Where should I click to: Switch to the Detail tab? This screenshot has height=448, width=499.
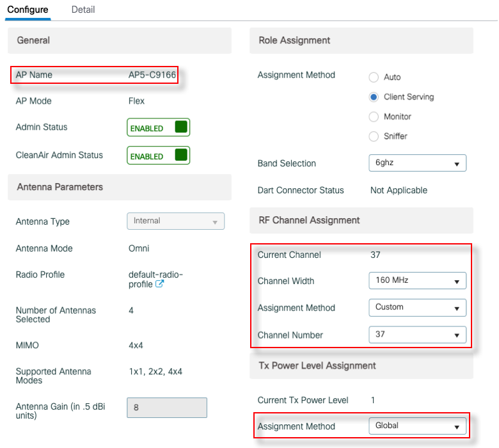(83, 10)
